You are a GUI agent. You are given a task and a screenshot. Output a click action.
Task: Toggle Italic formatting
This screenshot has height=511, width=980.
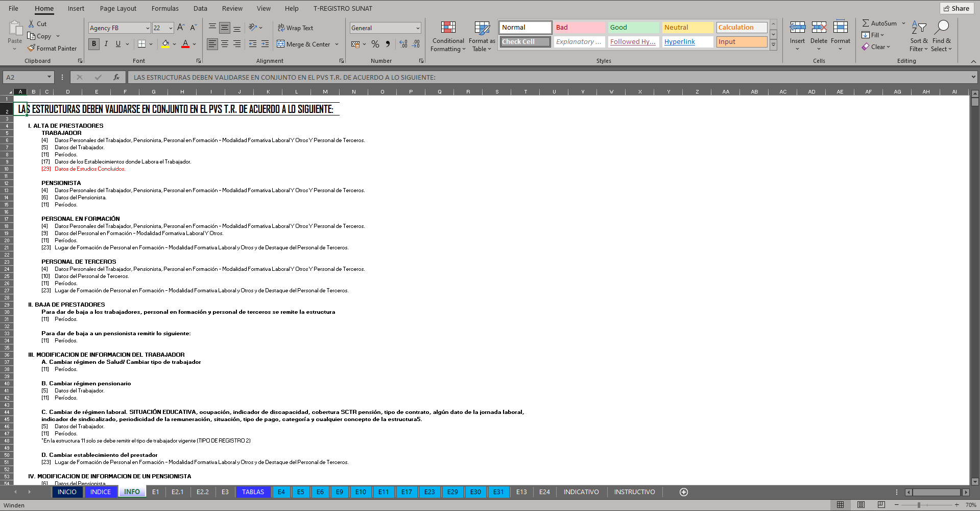click(x=106, y=44)
